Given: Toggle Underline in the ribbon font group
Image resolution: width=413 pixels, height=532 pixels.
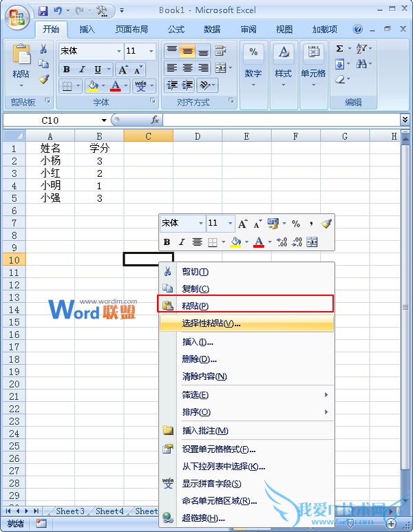Looking at the screenshot, I should 98,70.
